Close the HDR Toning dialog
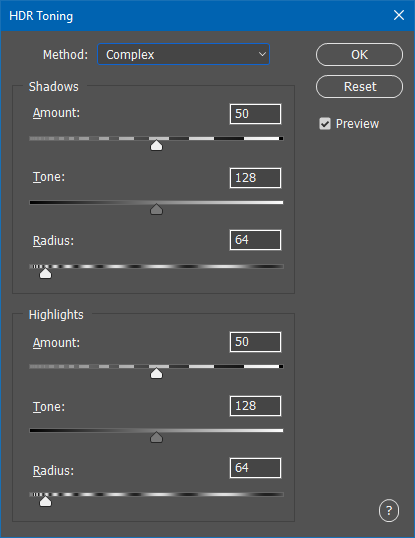This screenshot has height=538, width=415. coord(399,15)
